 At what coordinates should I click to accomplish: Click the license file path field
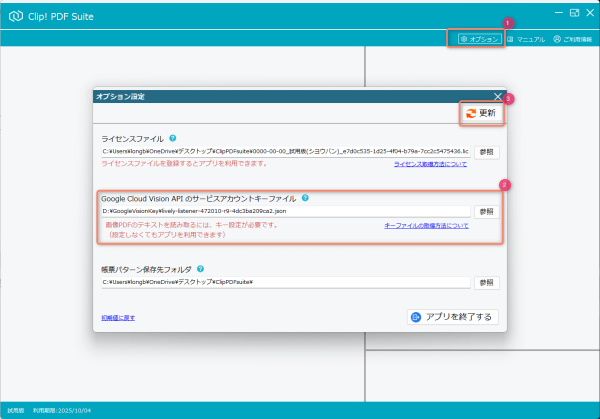click(285, 152)
